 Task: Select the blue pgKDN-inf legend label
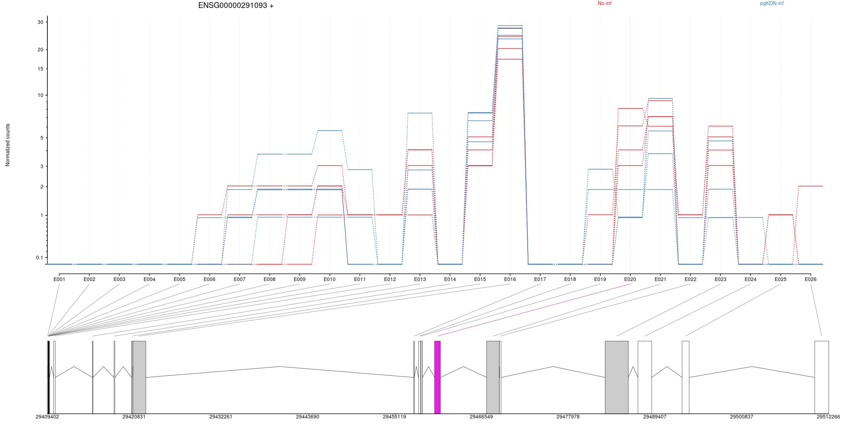772,3
